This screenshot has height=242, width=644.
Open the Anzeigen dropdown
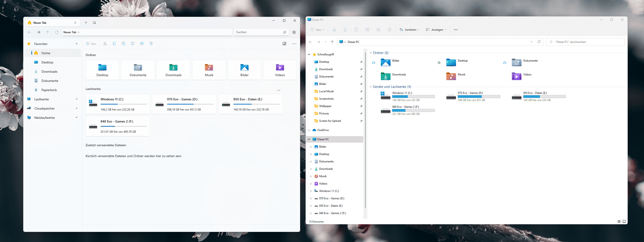click(x=436, y=30)
